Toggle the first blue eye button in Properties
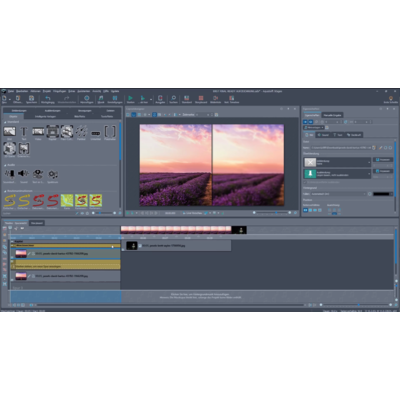This screenshot has width=400, height=400. 306,122
